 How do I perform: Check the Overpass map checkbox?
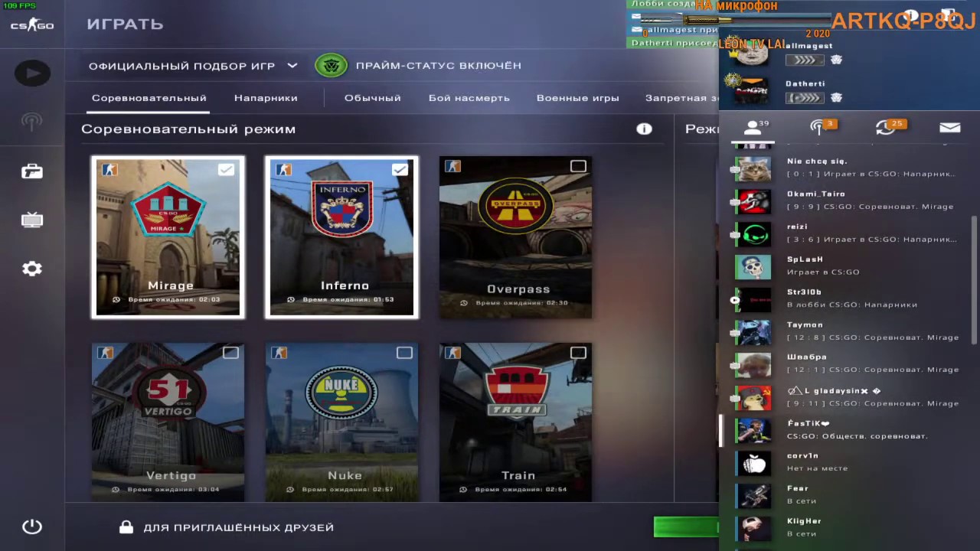(x=578, y=166)
